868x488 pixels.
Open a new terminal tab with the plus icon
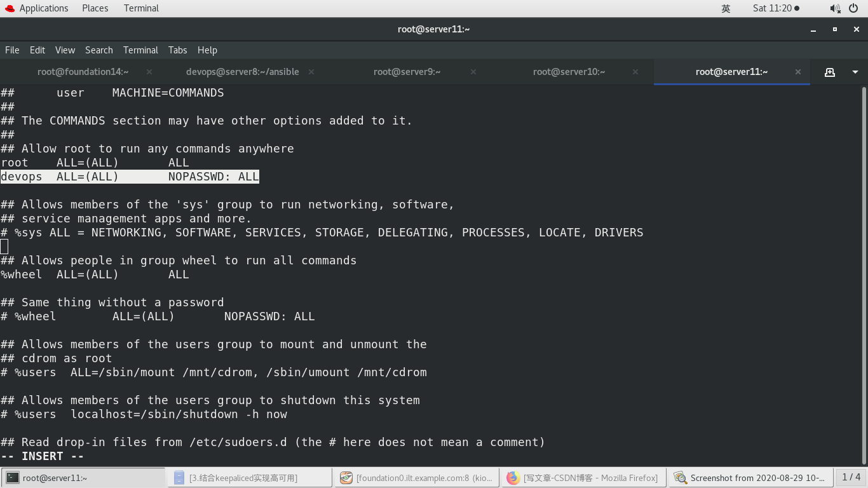pyautogui.click(x=829, y=72)
